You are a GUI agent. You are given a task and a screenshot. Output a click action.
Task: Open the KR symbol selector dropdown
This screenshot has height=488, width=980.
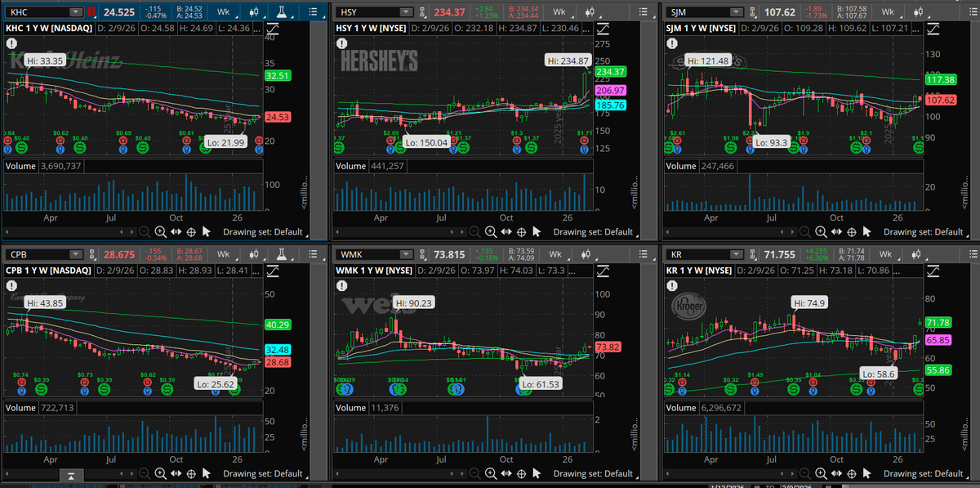[x=736, y=254]
